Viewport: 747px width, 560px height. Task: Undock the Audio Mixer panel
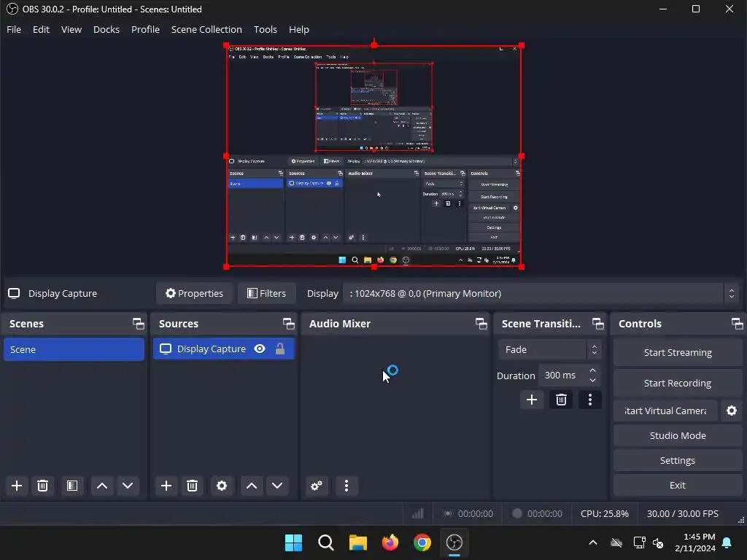(x=481, y=324)
